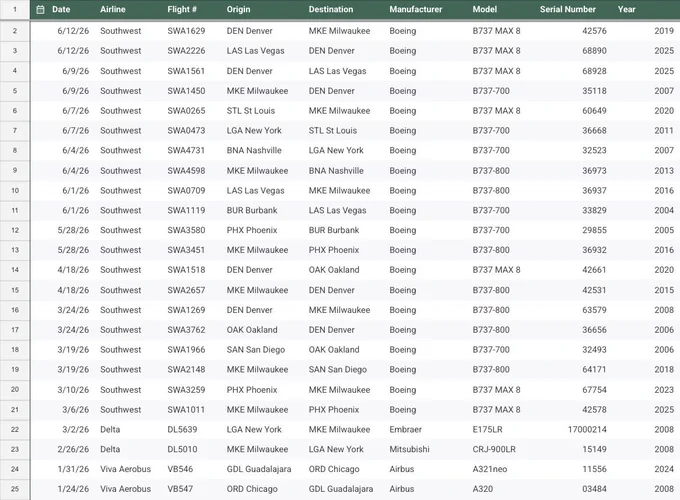Click serial number 03484 cell
Viewport: 680px width, 500px height.
pyautogui.click(x=594, y=489)
